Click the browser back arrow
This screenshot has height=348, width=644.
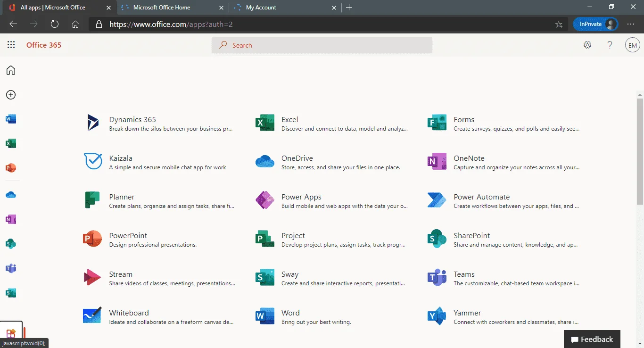[x=13, y=24]
